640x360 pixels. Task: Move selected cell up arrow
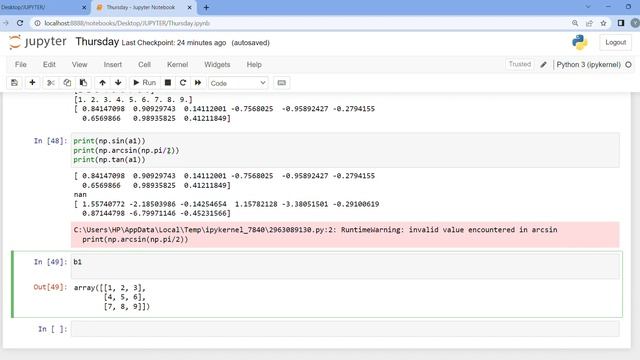coord(102,83)
